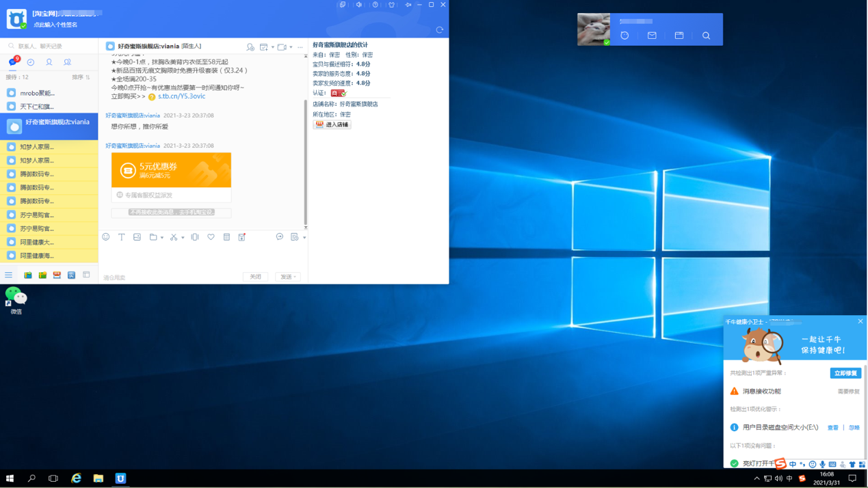Send a window shake to the contact
The image size is (868, 488).
195,237
